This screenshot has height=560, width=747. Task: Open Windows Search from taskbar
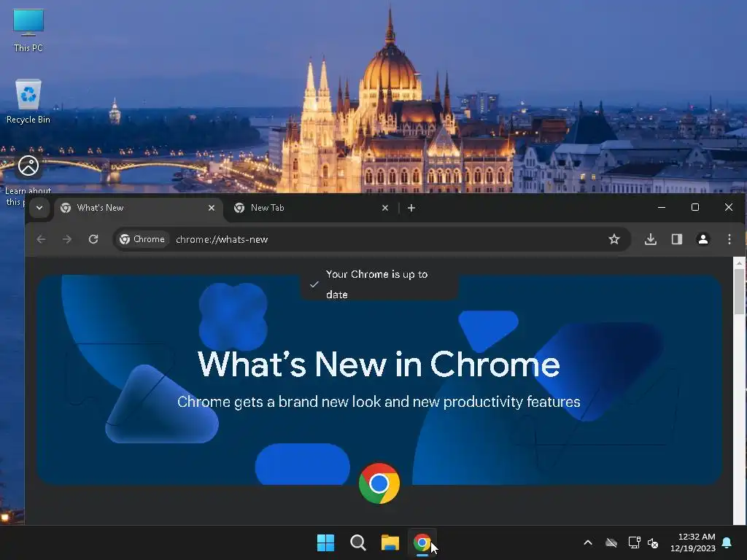(x=357, y=542)
